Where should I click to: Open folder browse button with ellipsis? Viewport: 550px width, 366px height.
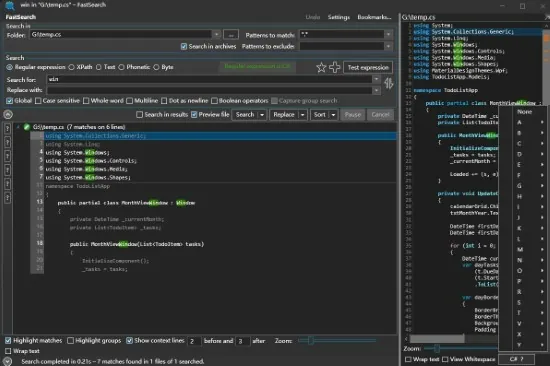click(x=231, y=34)
